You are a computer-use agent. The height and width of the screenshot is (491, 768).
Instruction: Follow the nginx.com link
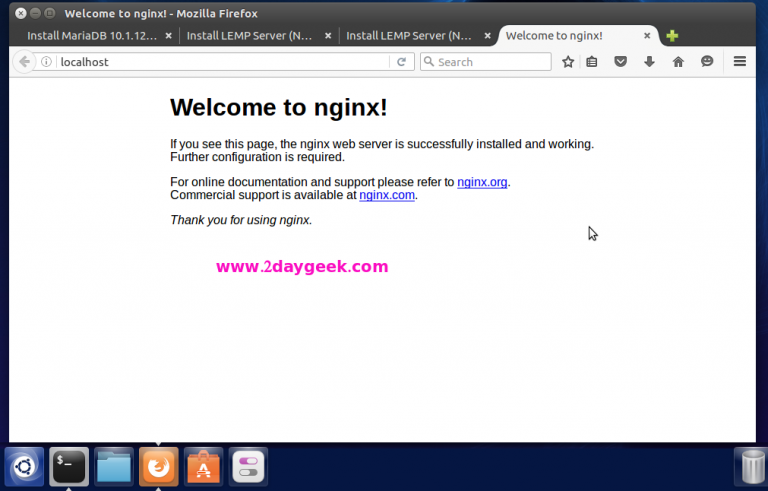tap(387, 196)
